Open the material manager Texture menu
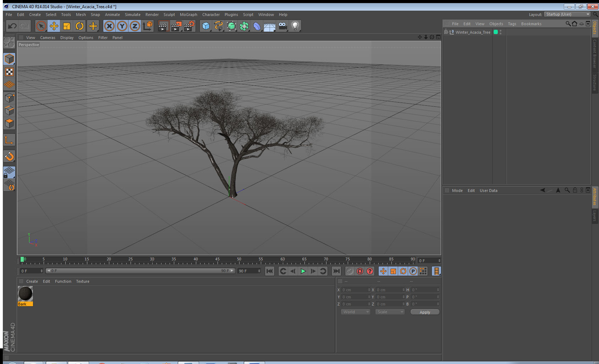Screen dimensions: 599x364 83,281
